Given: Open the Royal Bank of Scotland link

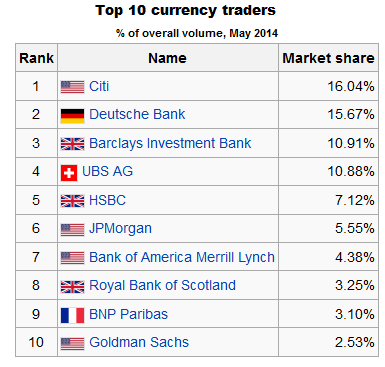Looking at the screenshot, I should point(162,285).
